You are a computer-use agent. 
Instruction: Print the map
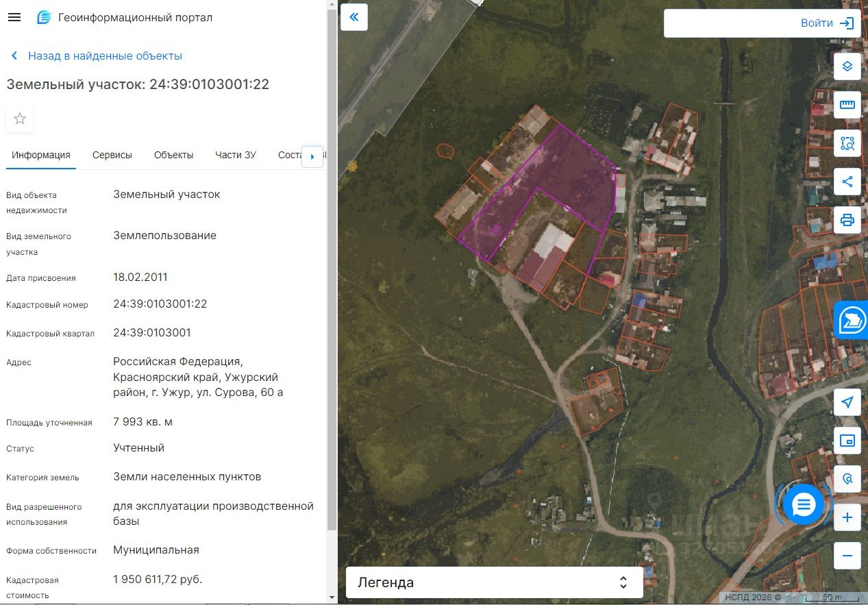click(847, 220)
